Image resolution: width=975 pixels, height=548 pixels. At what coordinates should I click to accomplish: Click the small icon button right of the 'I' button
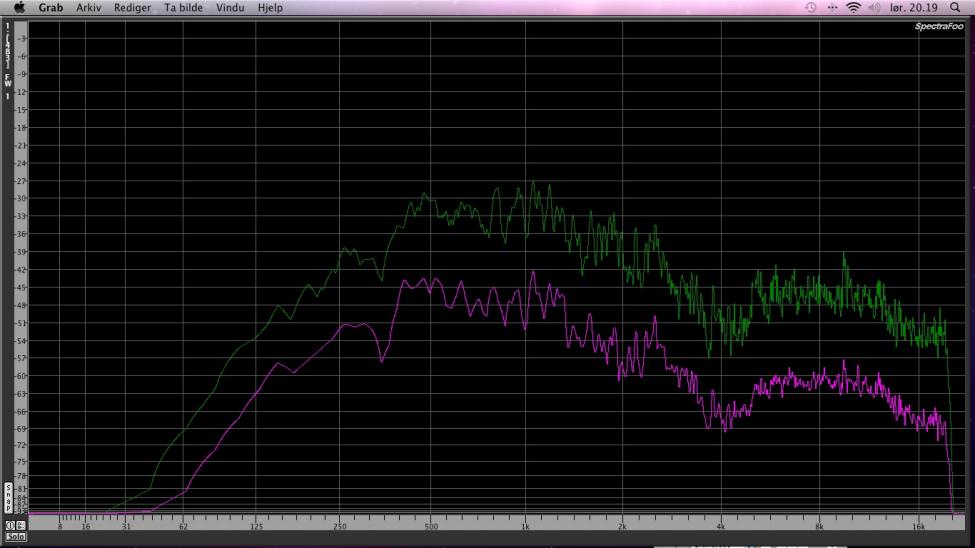(21, 526)
